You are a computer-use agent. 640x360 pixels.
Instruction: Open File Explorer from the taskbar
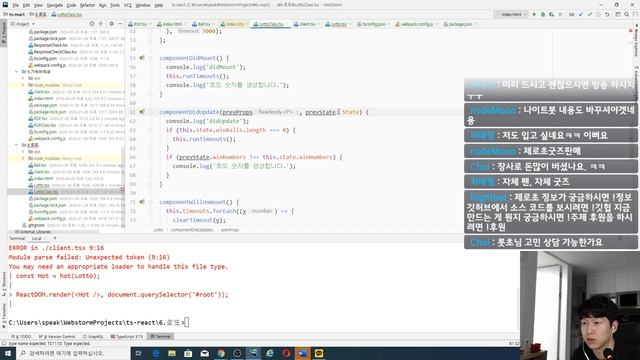172,353
